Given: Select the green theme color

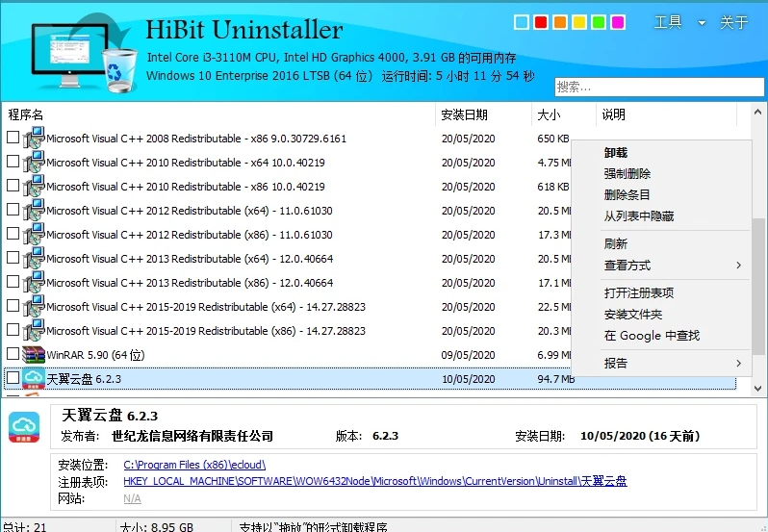Looking at the screenshot, I should 599,22.
